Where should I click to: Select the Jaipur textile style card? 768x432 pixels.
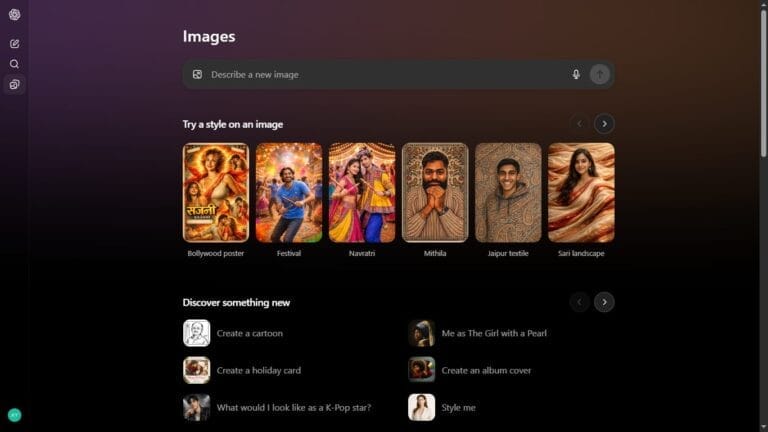[508, 192]
